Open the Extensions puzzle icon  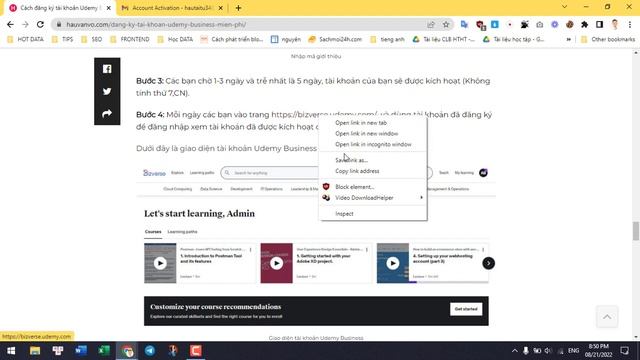pyautogui.click(x=584, y=24)
